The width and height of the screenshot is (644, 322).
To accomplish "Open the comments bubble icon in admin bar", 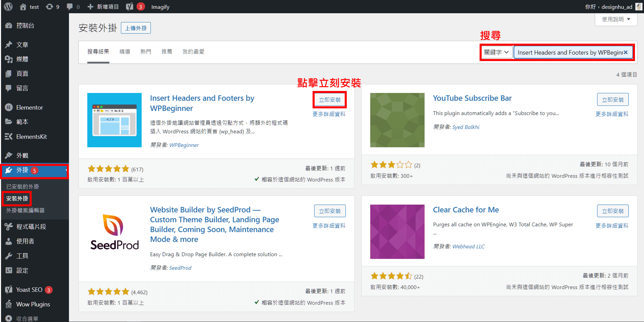I will point(70,6).
